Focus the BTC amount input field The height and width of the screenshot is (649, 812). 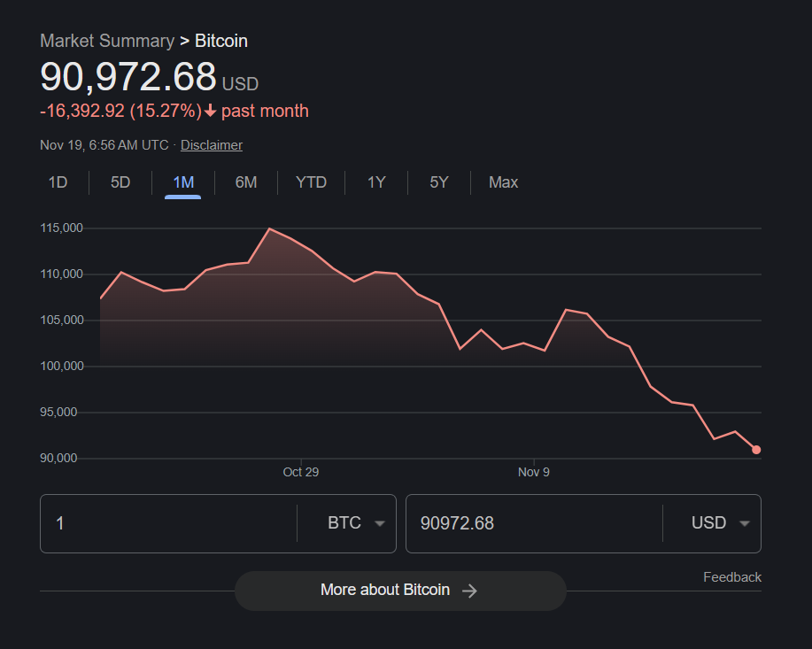[x=168, y=523]
